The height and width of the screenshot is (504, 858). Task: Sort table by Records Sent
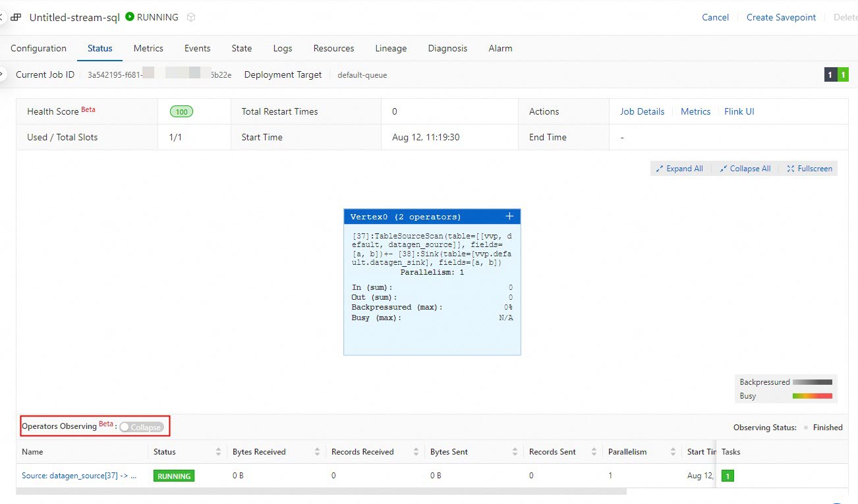tap(594, 452)
